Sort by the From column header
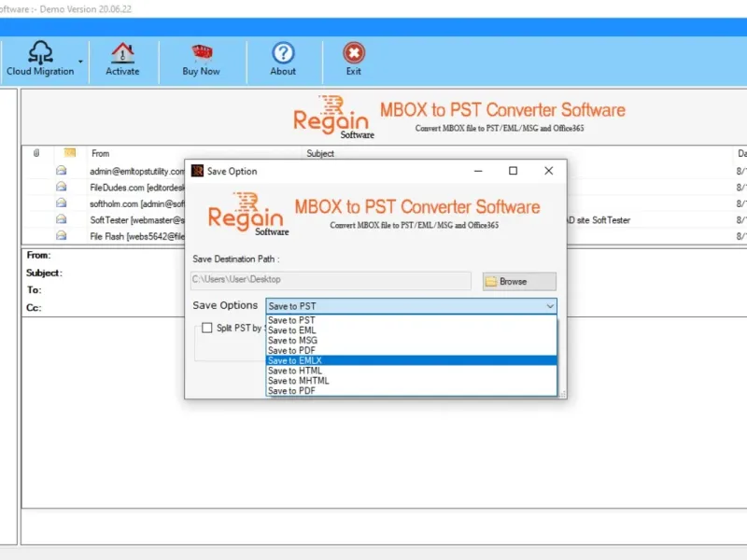Screen dimensions: 747x560 pos(101,153)
